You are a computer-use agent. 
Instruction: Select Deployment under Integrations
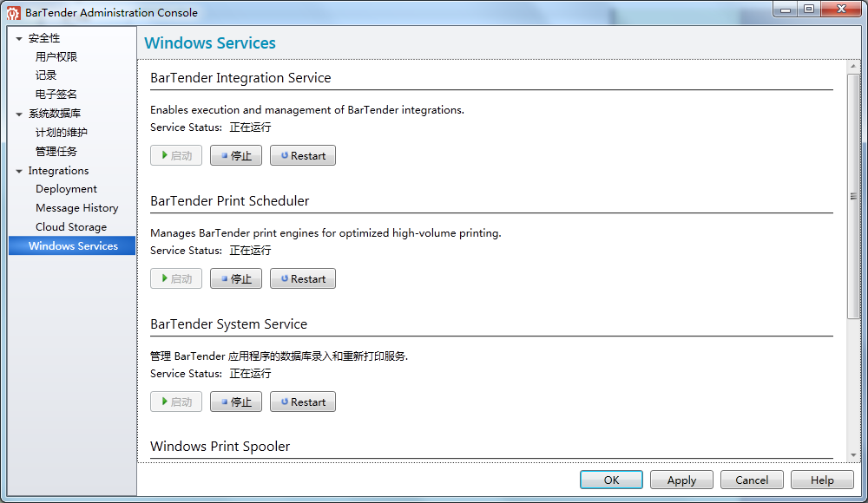click(66, 189)
